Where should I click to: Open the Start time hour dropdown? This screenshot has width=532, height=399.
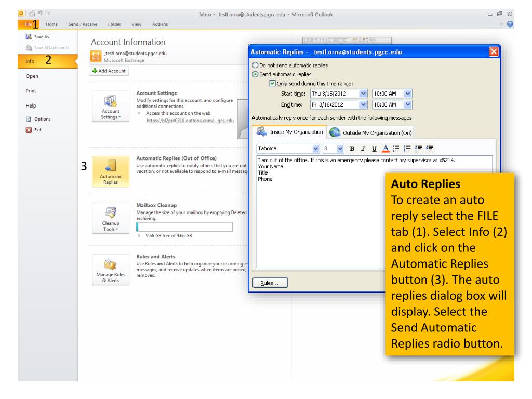[x=408, y=94]
